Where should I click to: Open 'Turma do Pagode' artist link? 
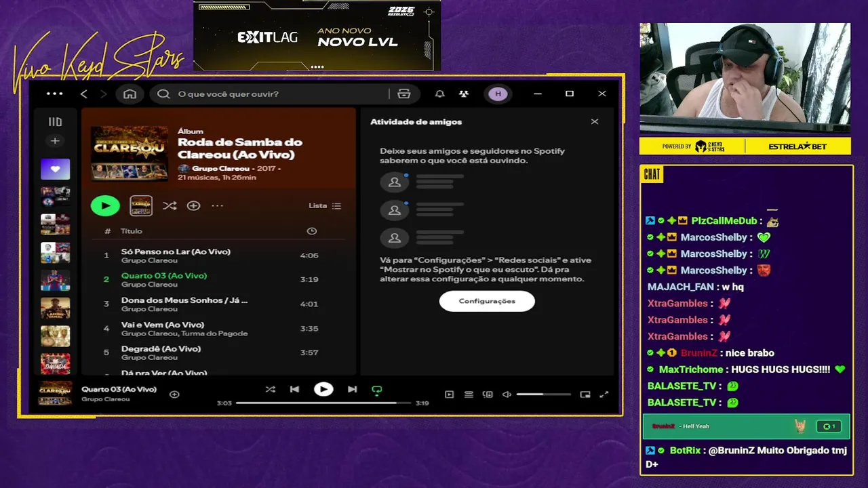point(215,333)
